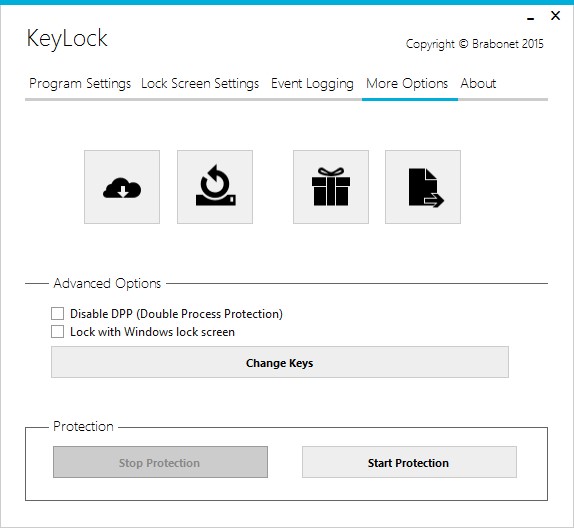Open the About tab
574x528 pixels.
click(x=478, y=84)
